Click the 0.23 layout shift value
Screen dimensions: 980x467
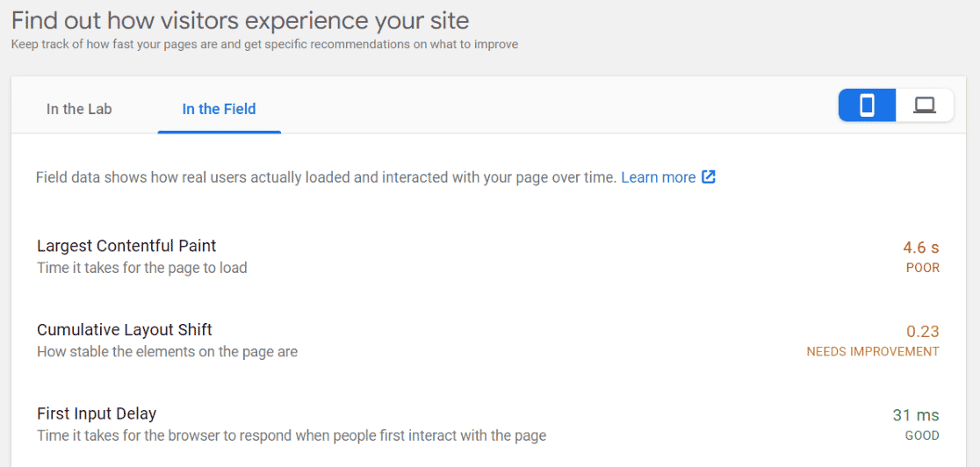tap(923, 331)
